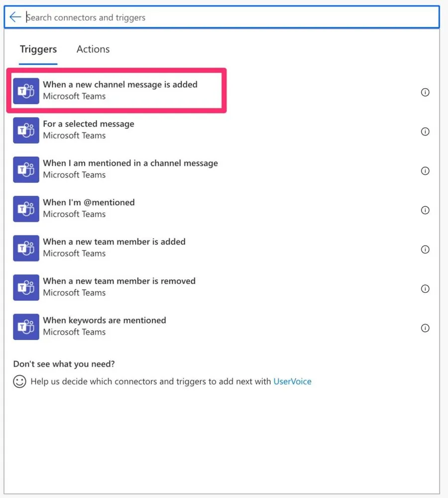The width and height of the screenshot is (448, 498).
Task: Select 'For a selected message' trigger
Action: coord(89,124)
